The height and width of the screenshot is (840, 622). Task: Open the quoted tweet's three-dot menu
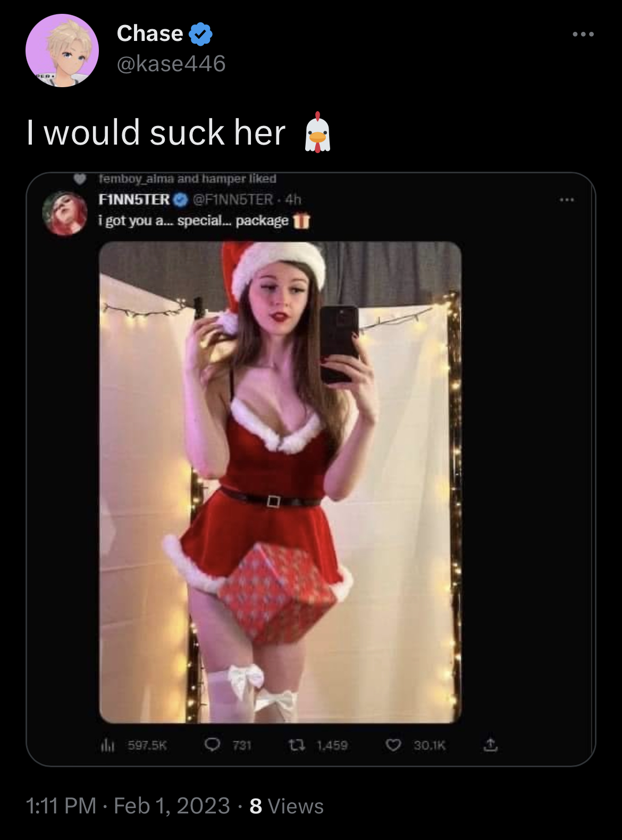click(567, 200)
